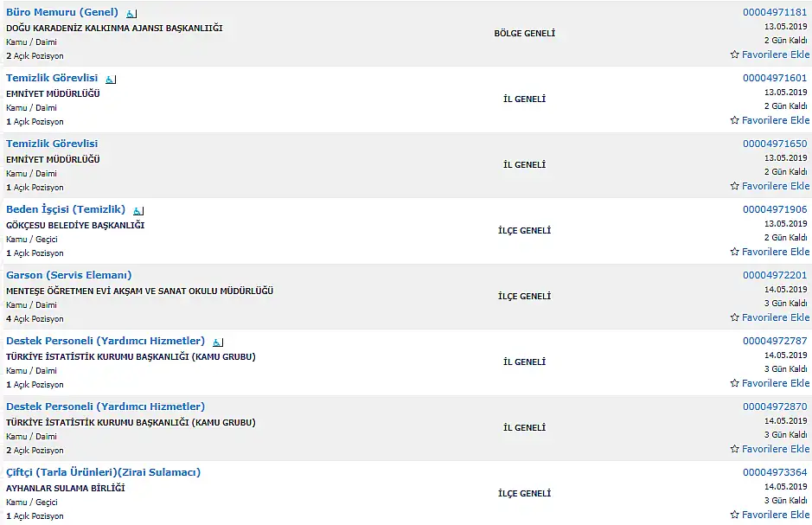
Task: Open listing number 00004971906
Action: pos(775,209)
